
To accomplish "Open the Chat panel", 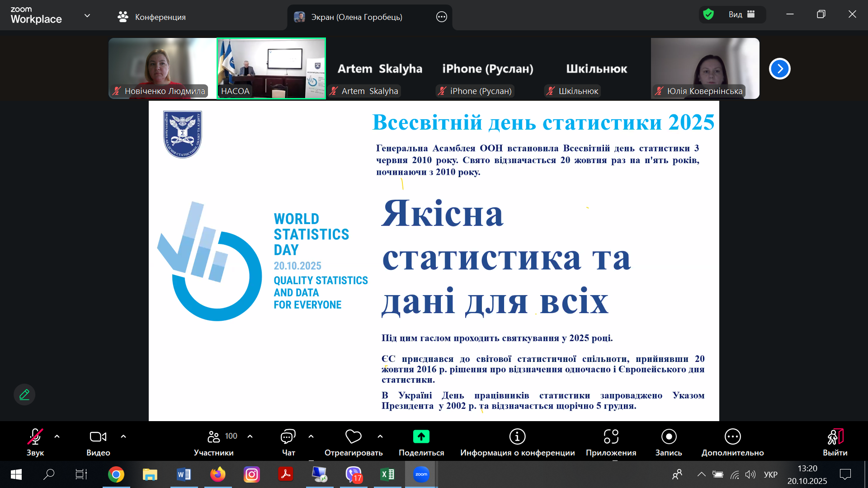I will (x=288, y=442).
